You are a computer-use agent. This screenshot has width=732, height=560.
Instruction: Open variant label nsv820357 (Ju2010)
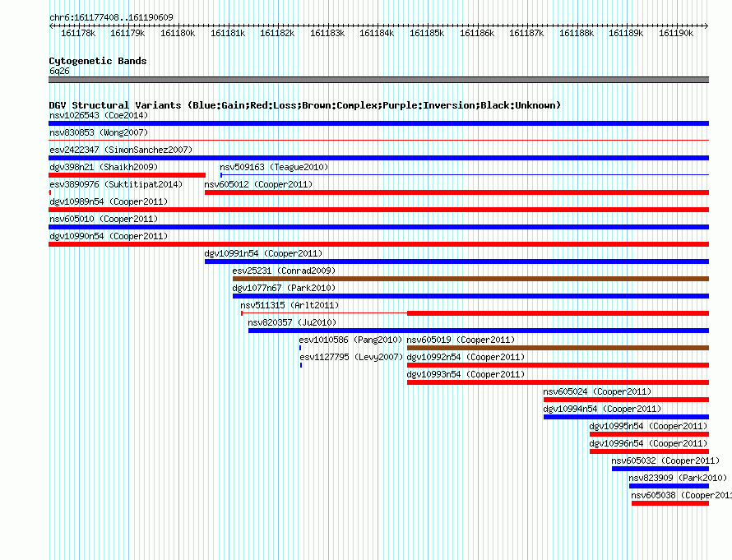click(x=292, y=322)
